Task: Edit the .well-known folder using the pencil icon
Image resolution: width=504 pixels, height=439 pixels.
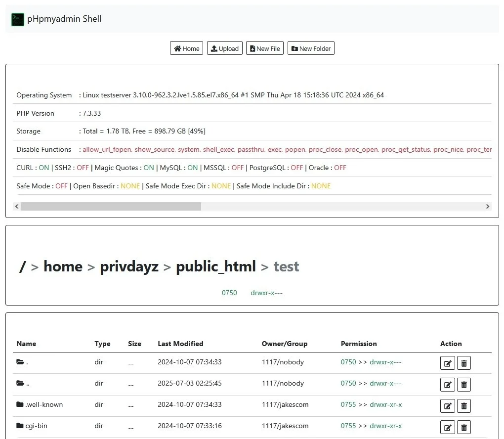Action: point(447,405)
